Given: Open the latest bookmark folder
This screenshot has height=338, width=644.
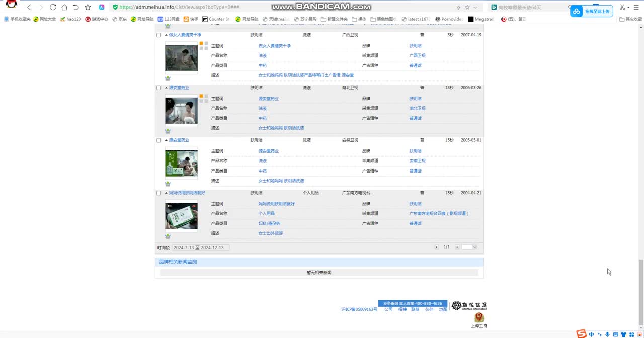Looking at the screenshot, I should tap(416, 19).
